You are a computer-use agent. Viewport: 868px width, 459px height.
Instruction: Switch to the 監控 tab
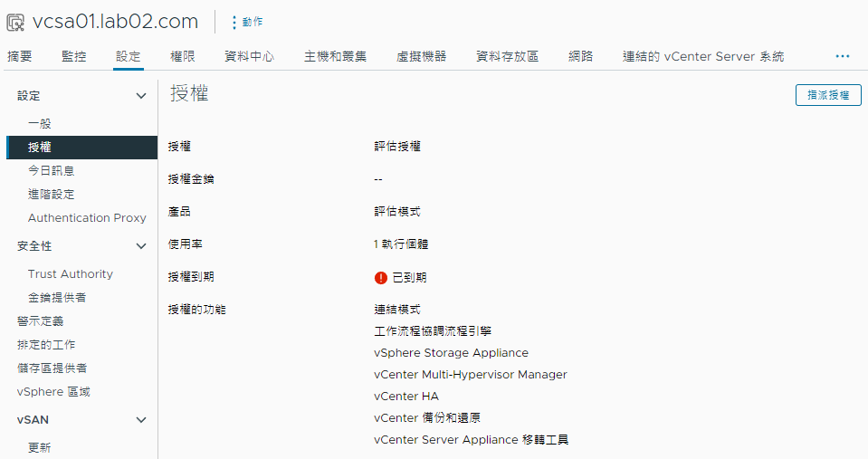click(x=74, y=56)
